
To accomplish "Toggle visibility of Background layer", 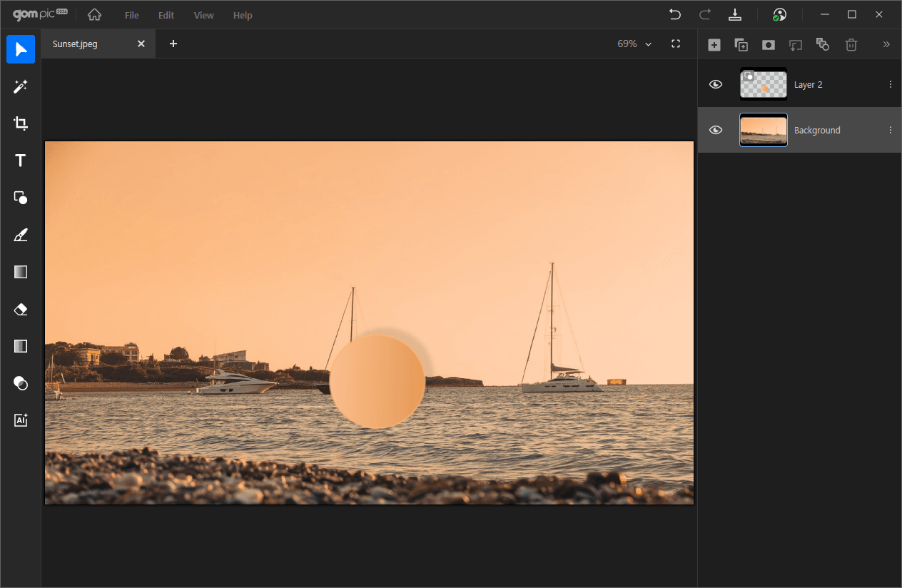I will pyautogui.click(x=716, y=130).
